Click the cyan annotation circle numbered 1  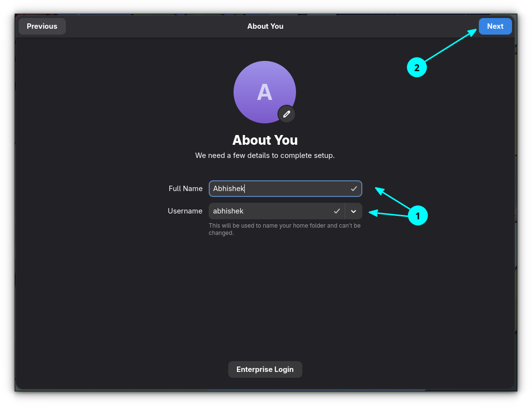pyautogui.click(x=418, y=215)
